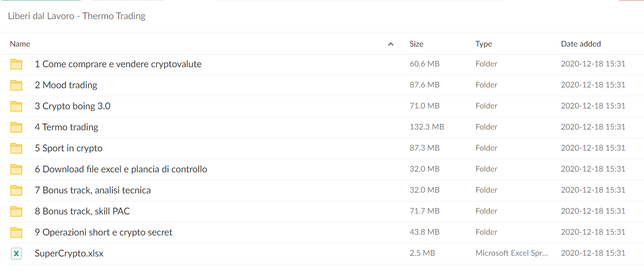Click folder icon for 6 Download file excel
This screenshot has height=276, width=644.
pyautogui.click(x=16, y=169)
